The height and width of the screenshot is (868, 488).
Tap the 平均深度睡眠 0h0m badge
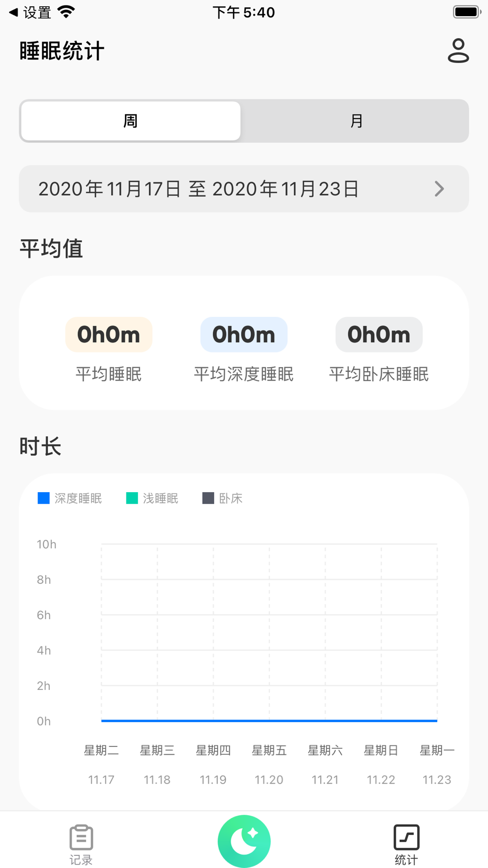pyautogui.click(x=244, y=335)
